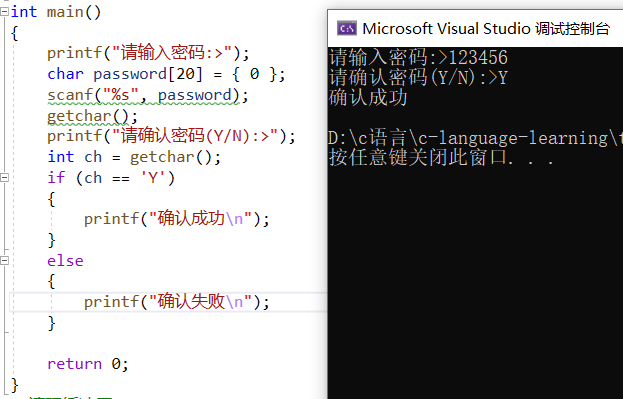Image resolution: width=623 pixels, height=399 pixels.
Task: Click console output 确认成功
Action: coord(368,98)
